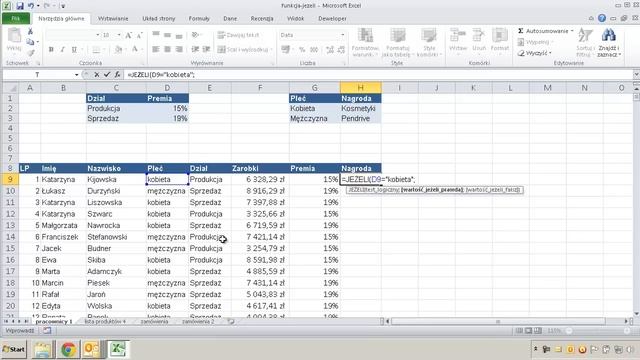Open the font color dropdown
This screenshot has height=360, width=640.
point(142,49)
